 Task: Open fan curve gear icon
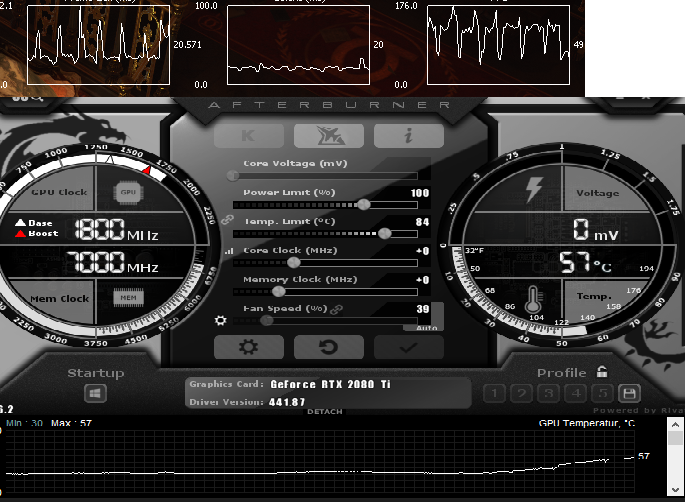[x=221, y=320]
